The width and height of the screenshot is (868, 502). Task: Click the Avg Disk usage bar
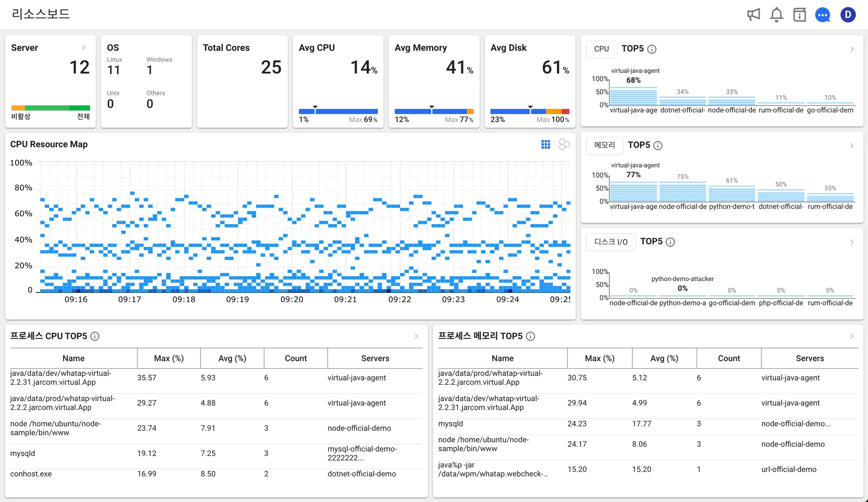(529, 112)
